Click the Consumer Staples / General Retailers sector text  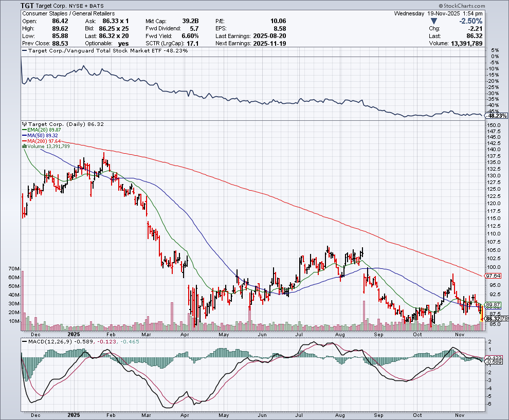[69, 13]
